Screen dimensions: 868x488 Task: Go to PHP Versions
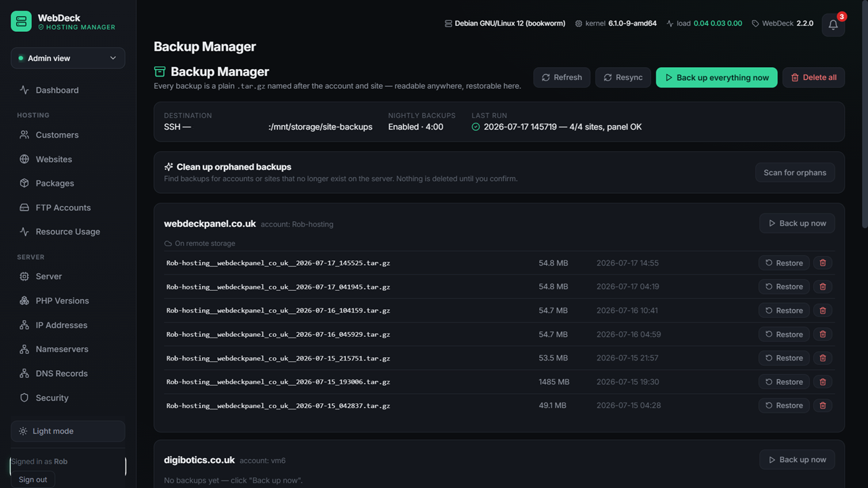[x=68, y=301]
